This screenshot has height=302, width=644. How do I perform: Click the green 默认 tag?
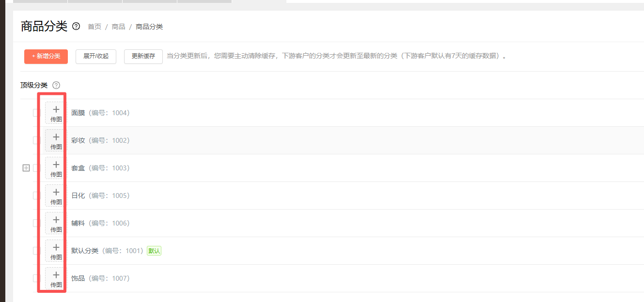click(x=154, y=251)
